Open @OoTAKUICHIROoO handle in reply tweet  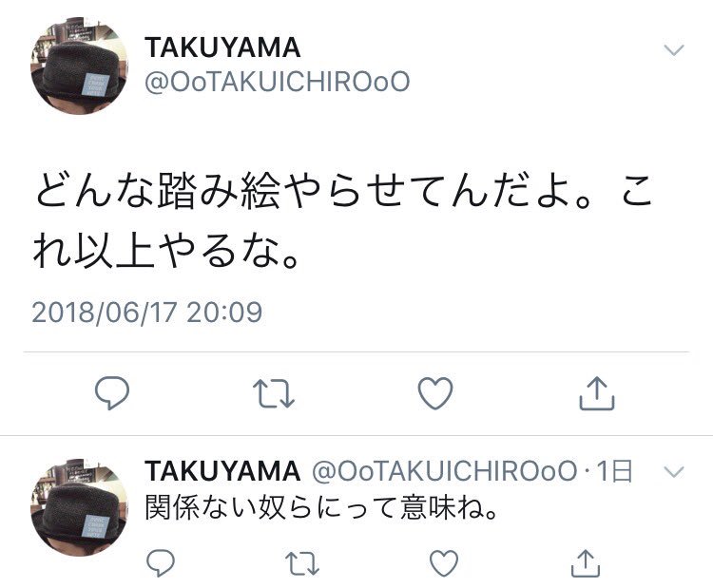pyautogui.click(x=444, y=471)
